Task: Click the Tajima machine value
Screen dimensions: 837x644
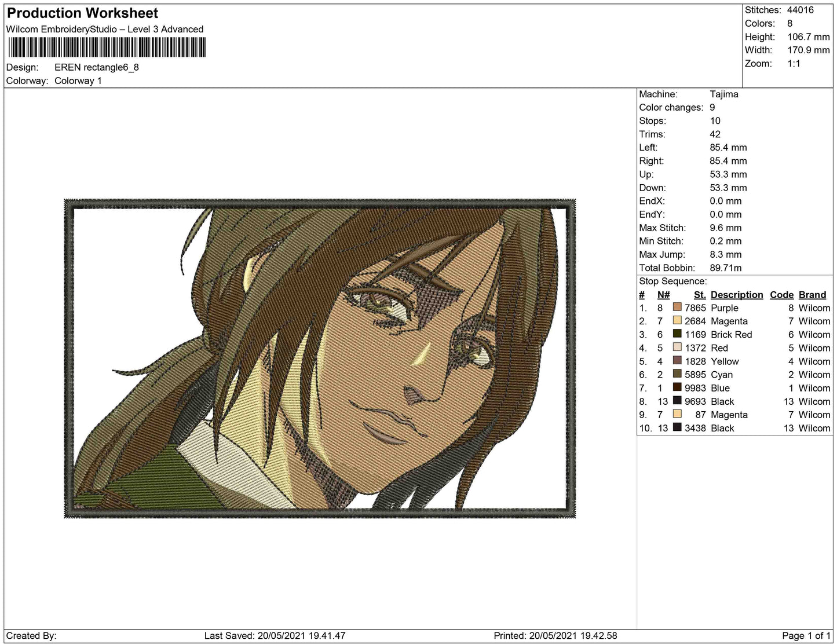Action: pos(723,94)
